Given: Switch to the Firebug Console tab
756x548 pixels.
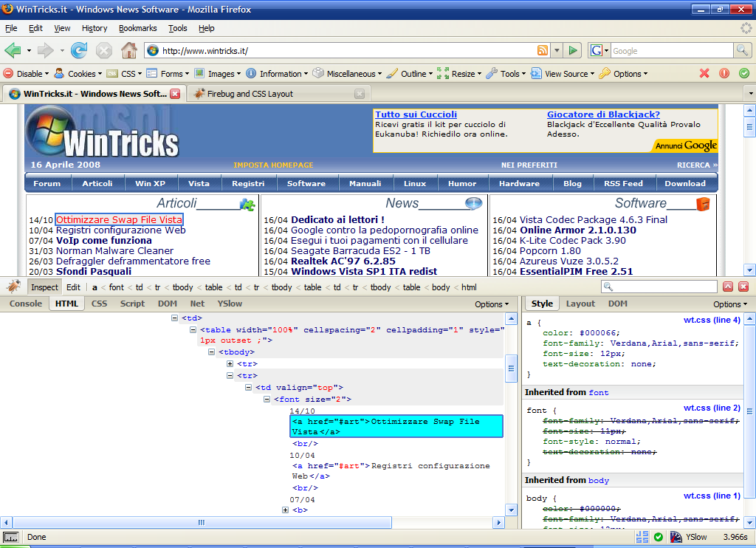Looking at the screenshot, I should 26,304.
